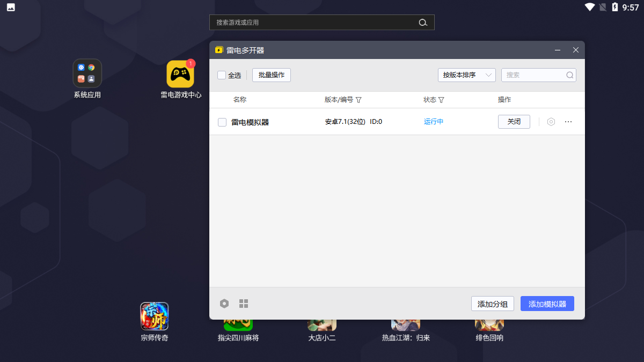Screen dimensions: 644x362
Task: Expand the 按版本排序 sort dropdown
Action: [x=466, y=75]
